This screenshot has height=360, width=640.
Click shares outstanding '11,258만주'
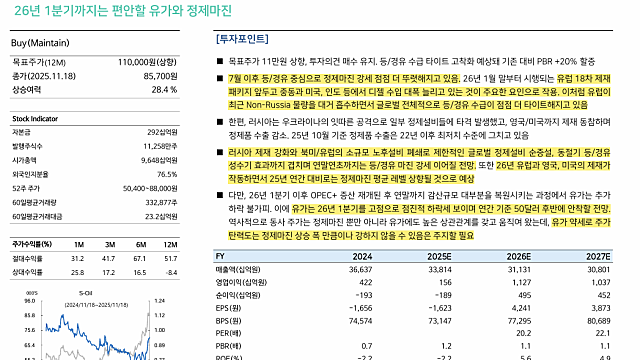pyautogui.click(x=160, y=146)
